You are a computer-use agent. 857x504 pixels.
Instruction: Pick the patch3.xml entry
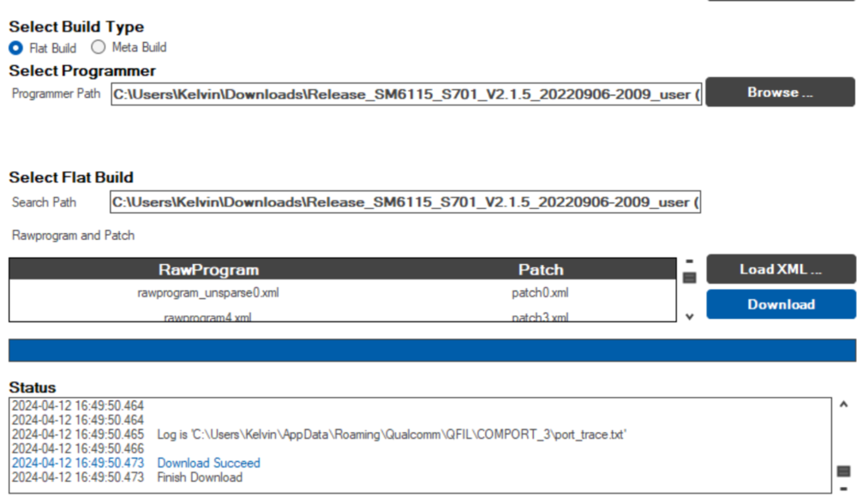(541, 317)
